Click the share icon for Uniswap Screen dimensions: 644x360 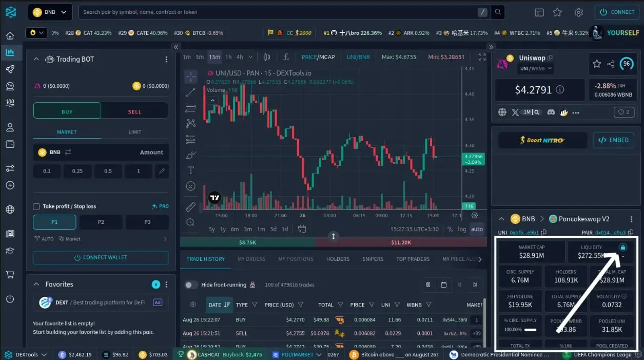coord(611,64)
